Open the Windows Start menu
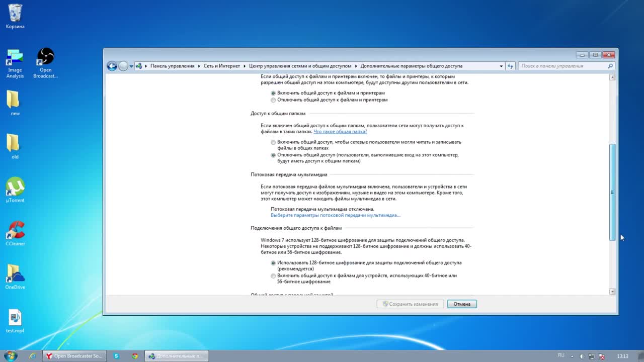 (x=11, y=356)
